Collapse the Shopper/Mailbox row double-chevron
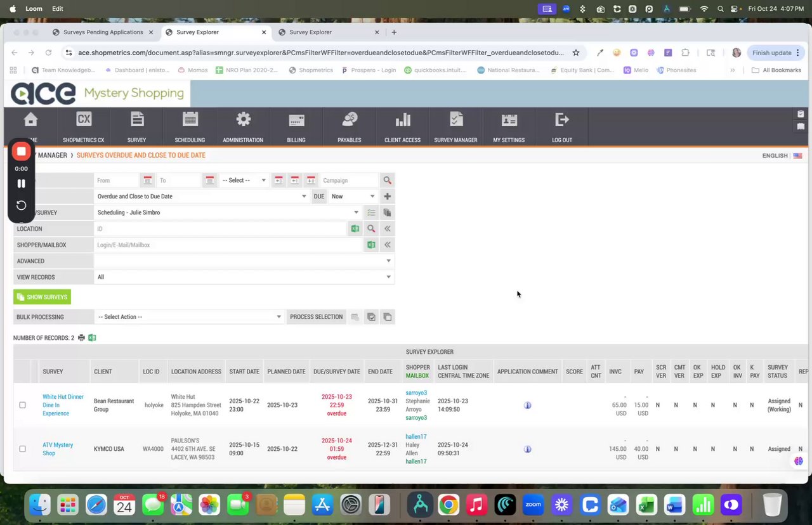 pyautogui.click(x=387, y=245)
